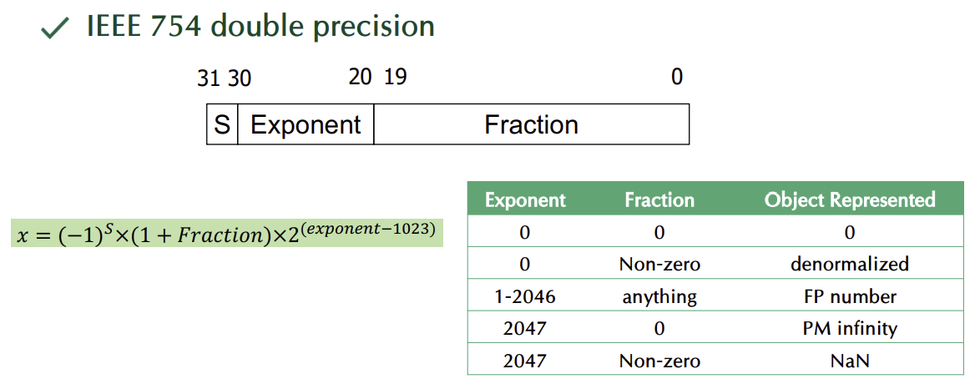Click the Object Represented column header
Screen dimensions: 980x384
(x=850, y=200)
